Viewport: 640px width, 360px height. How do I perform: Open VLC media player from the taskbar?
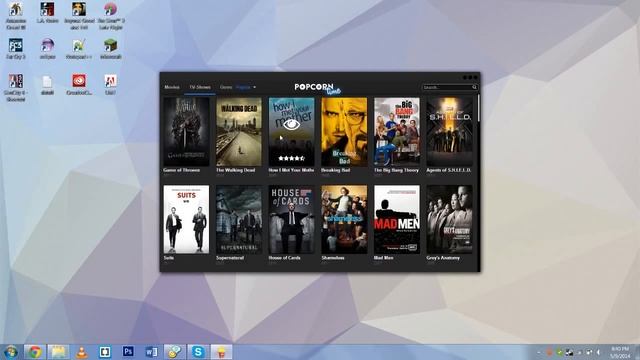coord(82,352)
